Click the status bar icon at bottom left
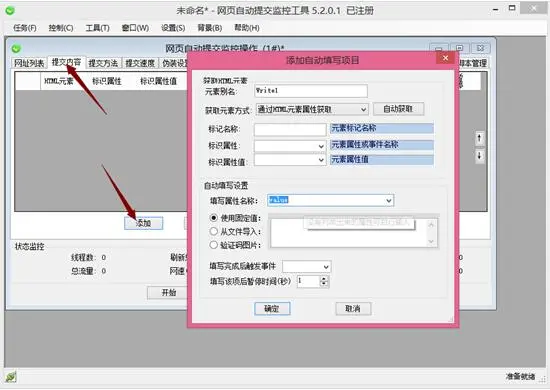 pyautogui.click(x=11, y=377)
